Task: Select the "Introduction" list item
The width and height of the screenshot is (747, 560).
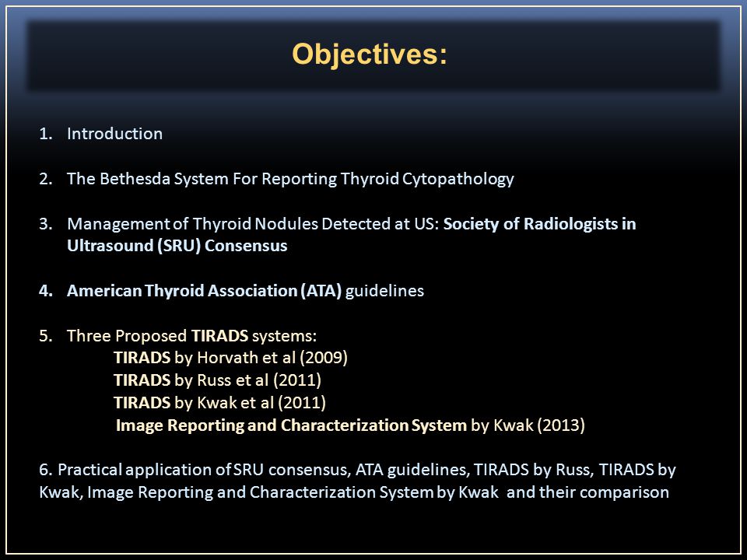Action: click(x=114, y=134)
